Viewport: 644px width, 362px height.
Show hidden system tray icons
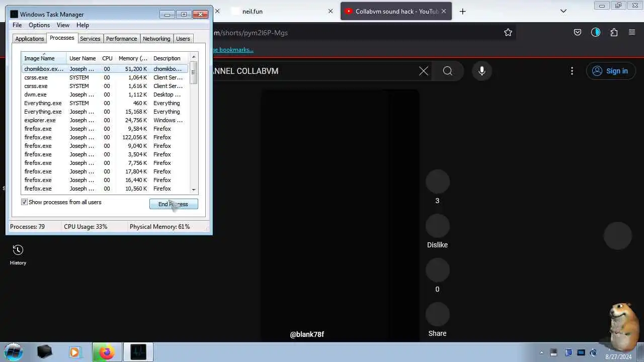click(x=541, y=352)
